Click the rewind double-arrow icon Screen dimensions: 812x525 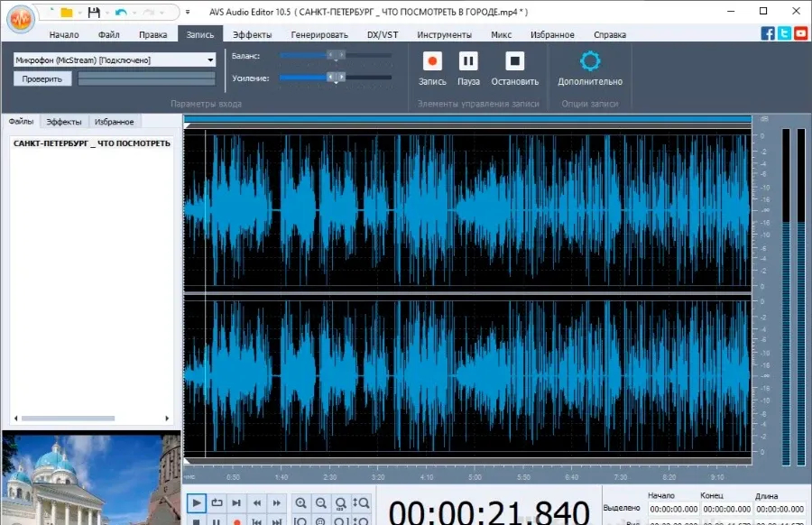(x=257, y=502)
